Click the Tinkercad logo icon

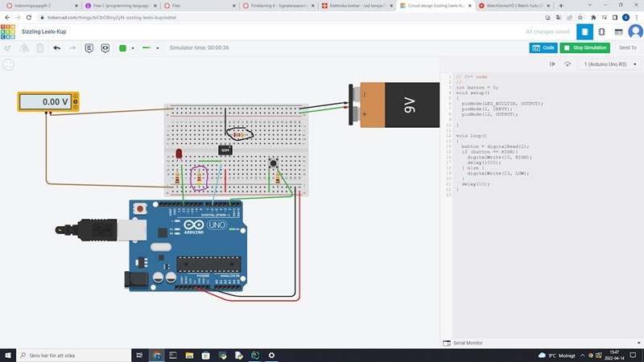(x=8, y=32)
